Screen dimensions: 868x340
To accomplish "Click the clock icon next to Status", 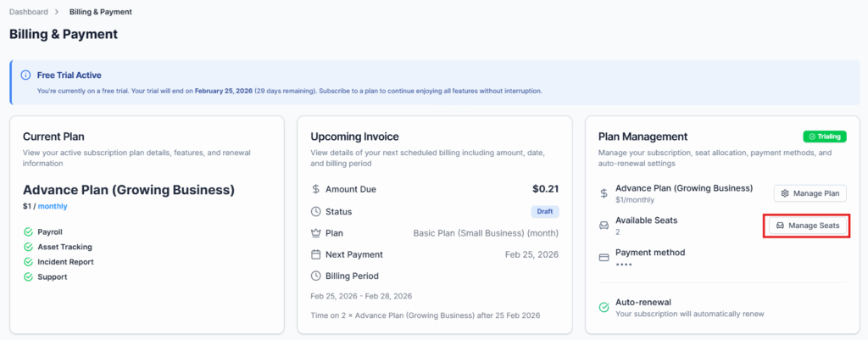I will point(316,211).
